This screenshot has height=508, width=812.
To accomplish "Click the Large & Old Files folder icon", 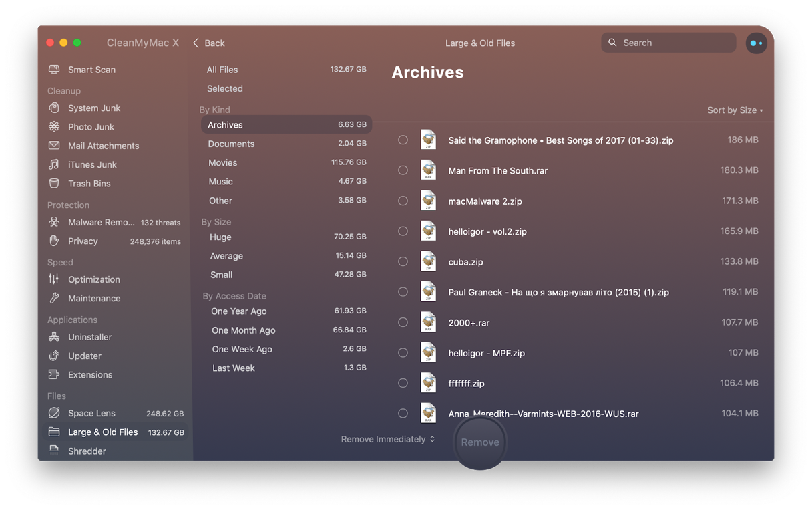I will pyautogui.click(x=54, y=432).
